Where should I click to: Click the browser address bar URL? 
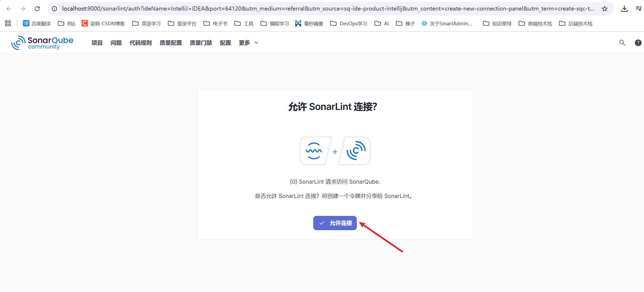328,9
